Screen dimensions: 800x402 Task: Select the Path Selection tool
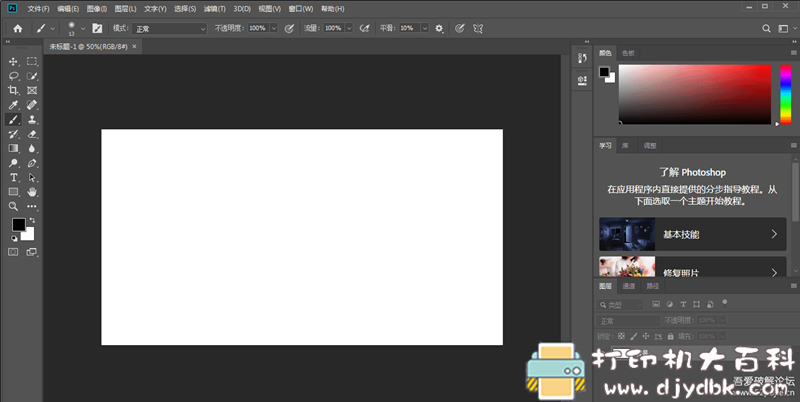pyautogui.click(x=32, y=178)
